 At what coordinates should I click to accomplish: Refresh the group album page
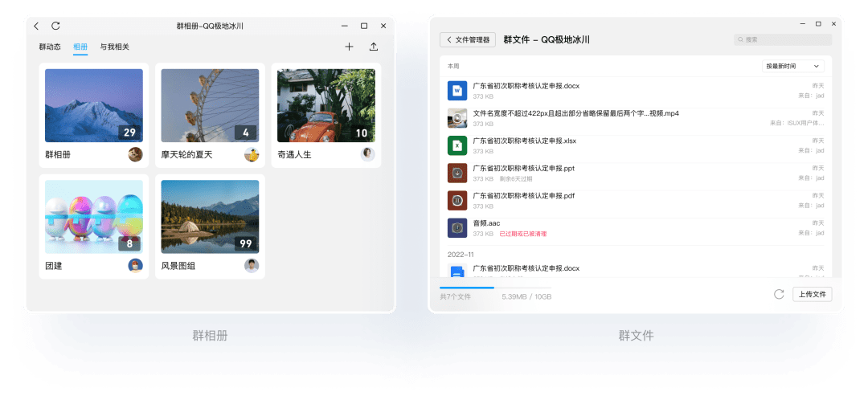(x=55, y=27)
